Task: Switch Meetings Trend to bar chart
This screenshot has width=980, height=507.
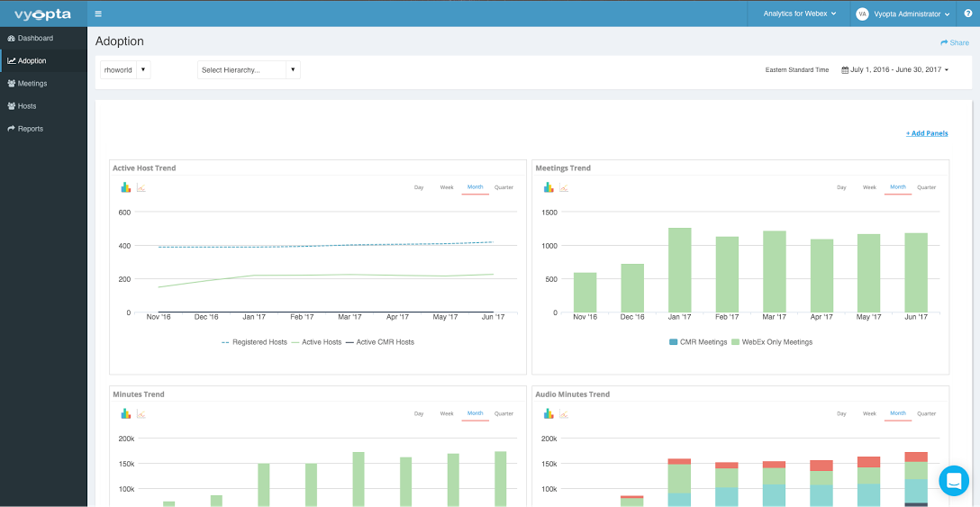Action: tap(549, 187)
